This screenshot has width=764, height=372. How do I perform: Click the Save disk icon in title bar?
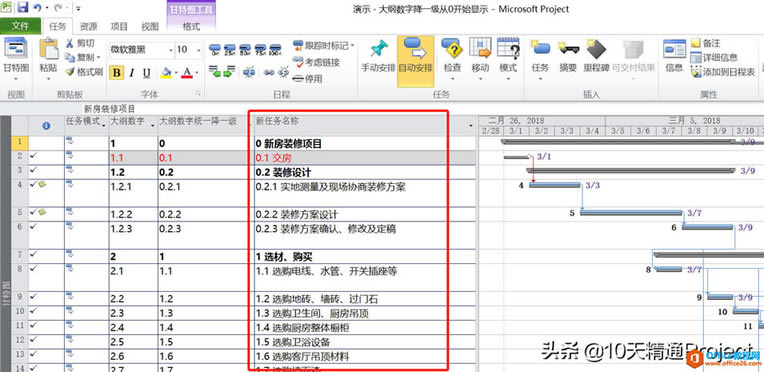coord(22,8)
